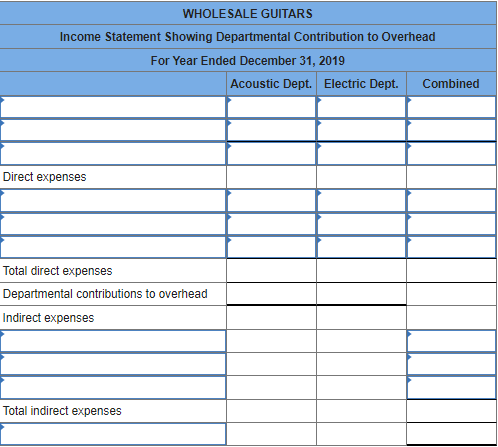Open second label dropdown under Direct expenses
498x447 pixels.
113,224
